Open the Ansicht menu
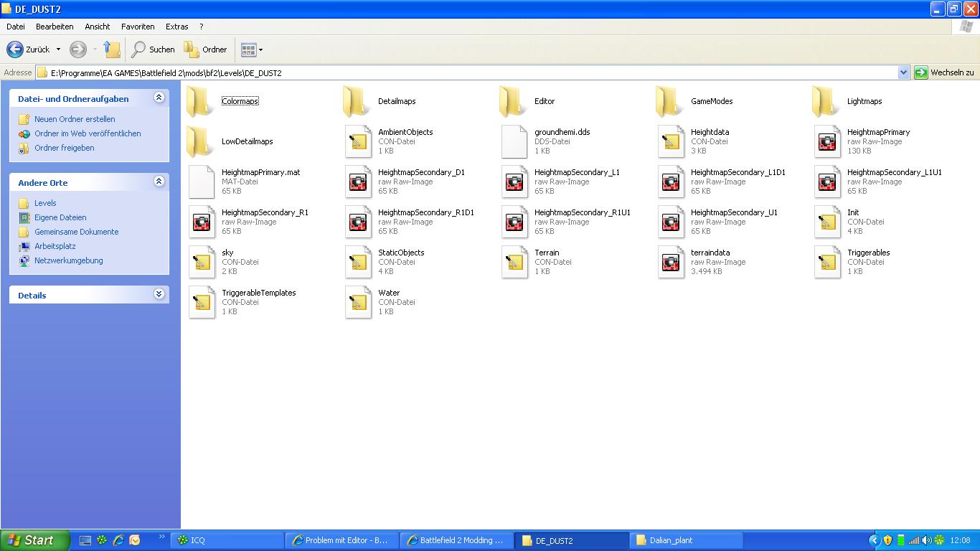Viewport: 980px width, 551px height. pos(98,27)
